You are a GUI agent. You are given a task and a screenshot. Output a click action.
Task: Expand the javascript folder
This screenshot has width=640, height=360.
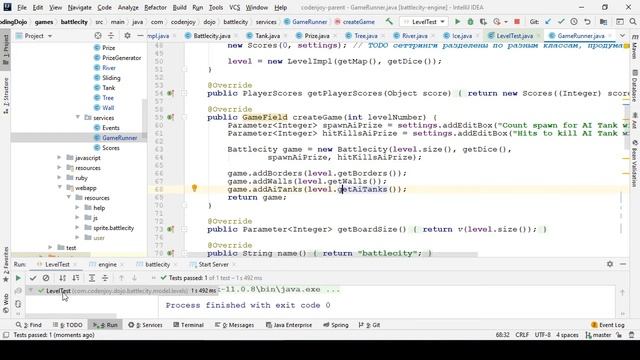[59, 158]
